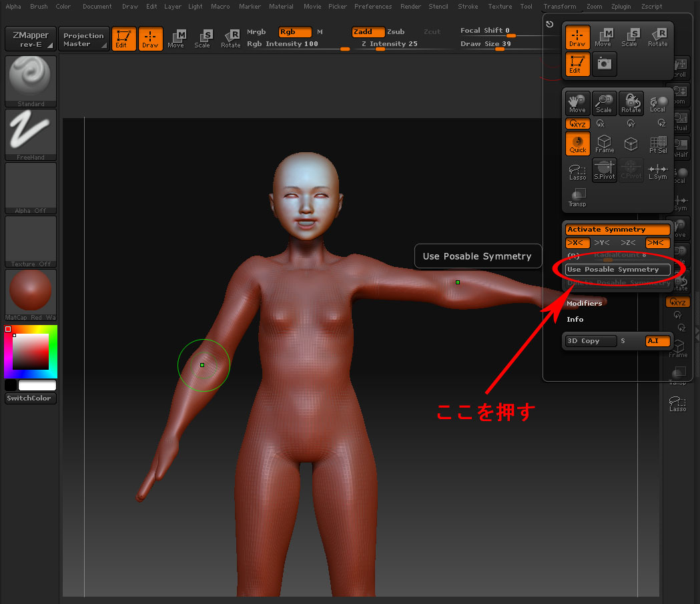Open the Material menu
This screenshot has height=604, width=700.
pyautogui.click(x=281, y=6)
